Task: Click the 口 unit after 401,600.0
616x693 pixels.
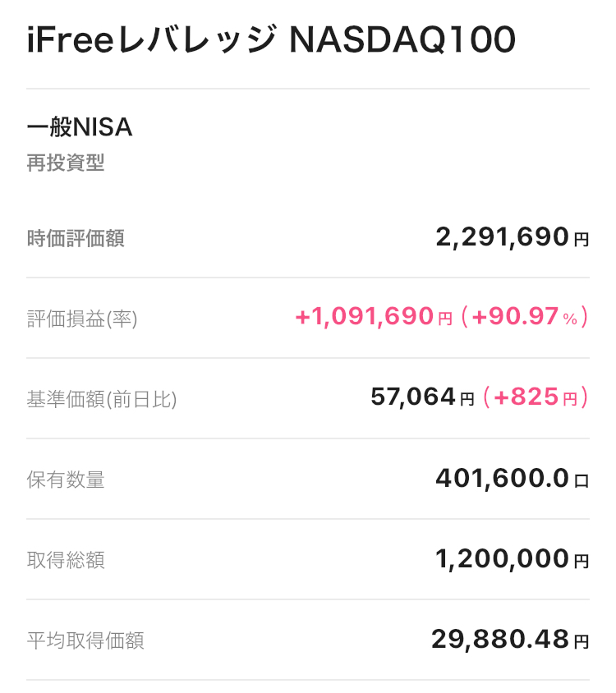Action: click(582, 481)
